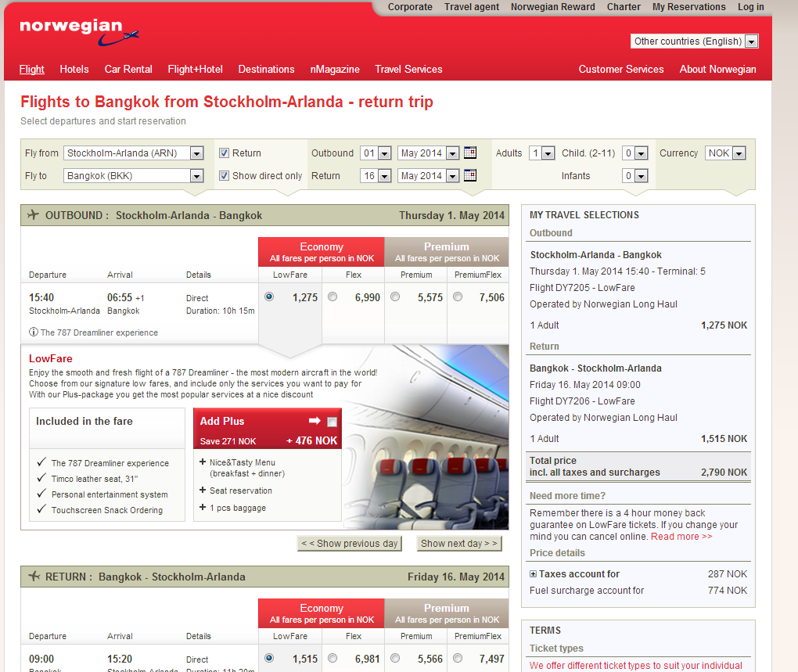The width and height of the screenshot is (798, 672).
Task: Open the Customer Services menu
Action: 621,69
